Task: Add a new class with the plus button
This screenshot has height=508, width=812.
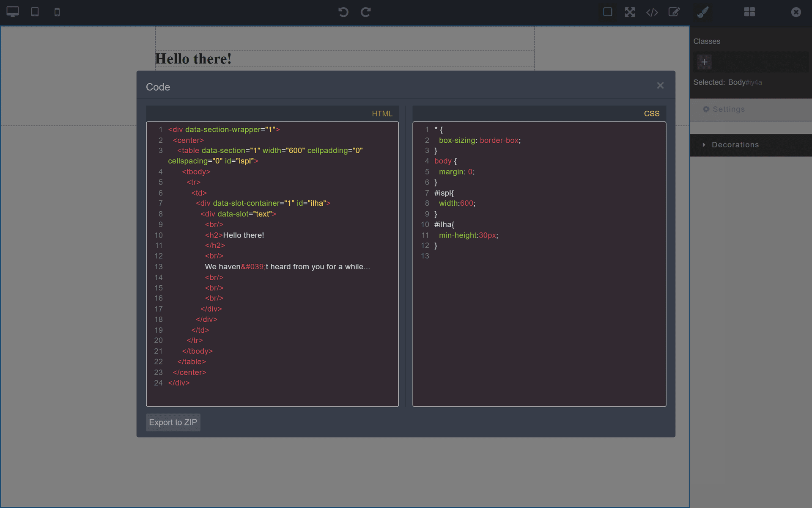Action: tap(705, 62)
